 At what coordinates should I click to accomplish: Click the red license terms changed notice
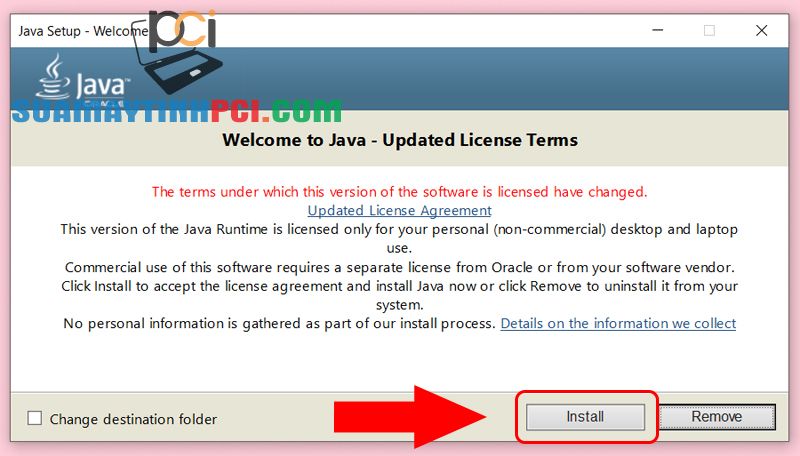tap(399, 191)
